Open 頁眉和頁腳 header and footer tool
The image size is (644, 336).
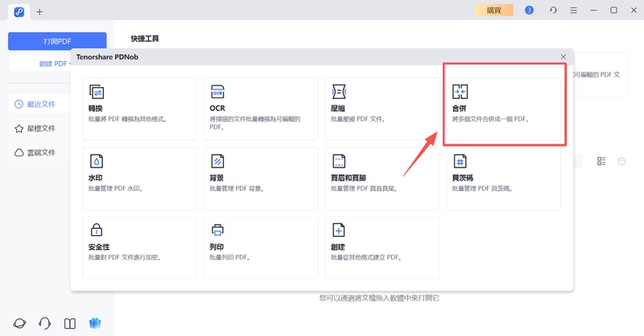pyautogui.click(x=382, y=178)
